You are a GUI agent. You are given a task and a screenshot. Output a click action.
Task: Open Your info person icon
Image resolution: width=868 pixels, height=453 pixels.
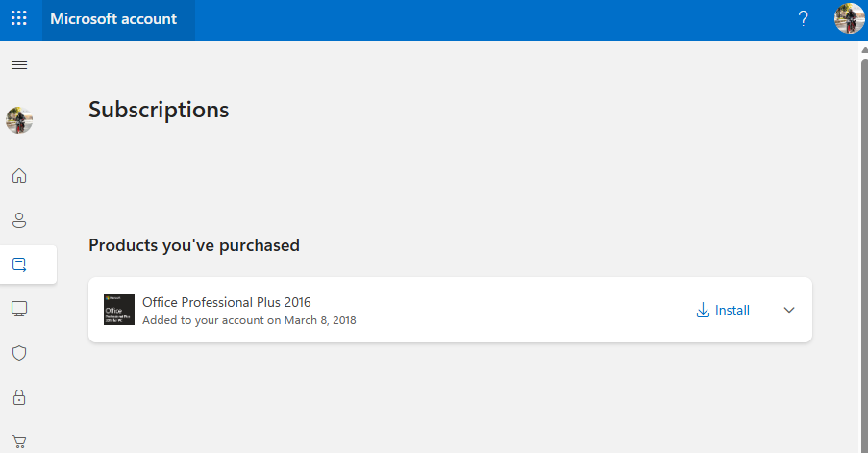point(19,220)
